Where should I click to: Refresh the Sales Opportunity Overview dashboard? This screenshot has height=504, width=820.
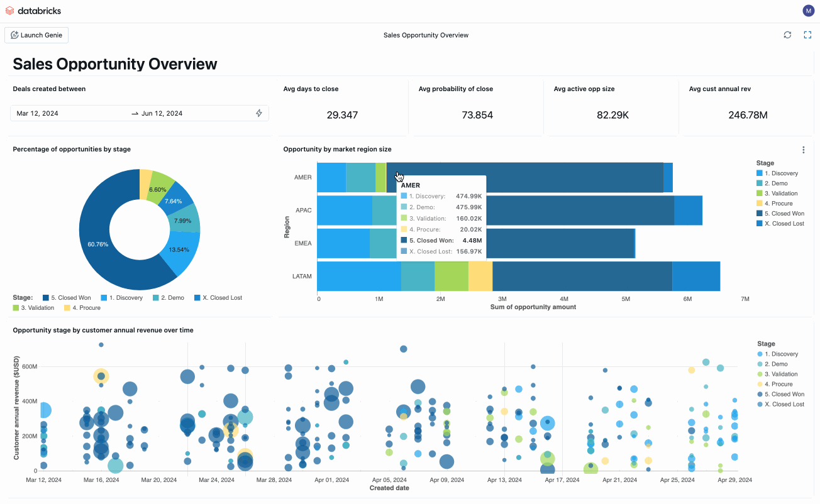point(787,35)
